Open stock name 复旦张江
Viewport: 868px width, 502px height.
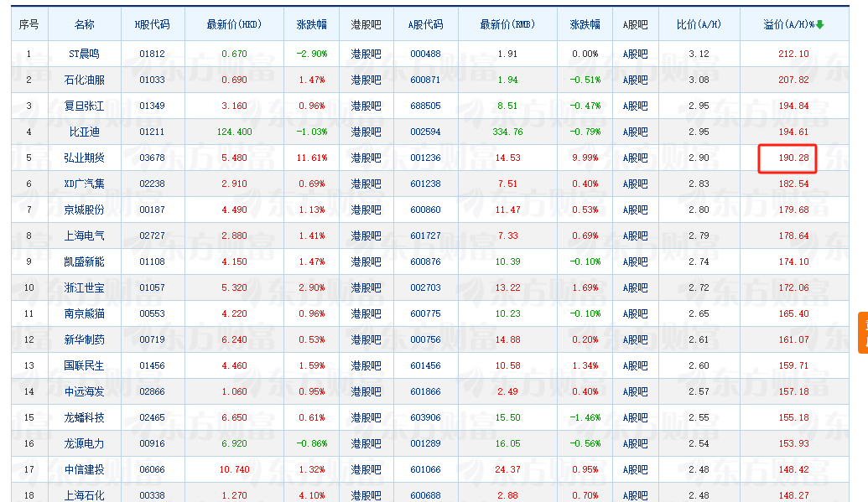pos(84,106)
